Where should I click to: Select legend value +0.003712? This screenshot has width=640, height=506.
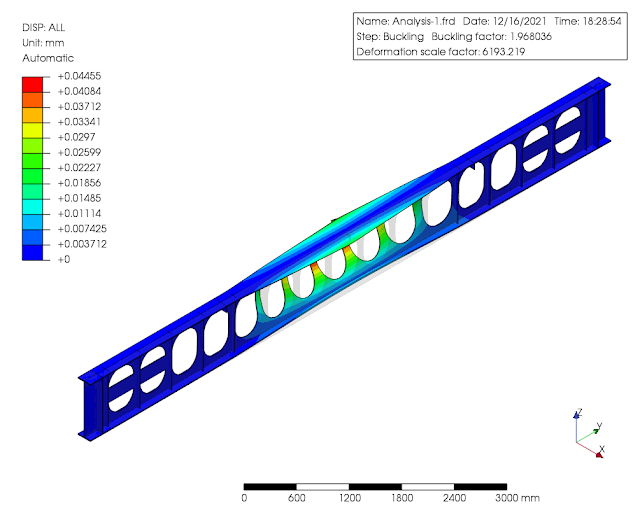[82, 244]
